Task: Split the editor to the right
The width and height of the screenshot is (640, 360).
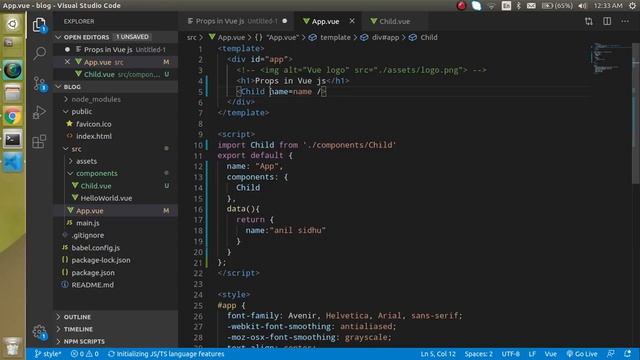Action: (x=607, y=21)
